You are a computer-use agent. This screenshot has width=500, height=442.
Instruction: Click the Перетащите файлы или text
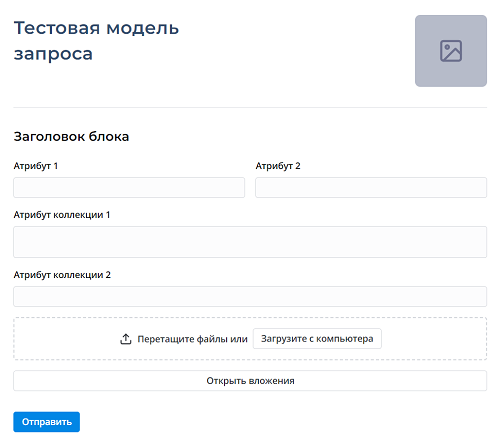192,339
